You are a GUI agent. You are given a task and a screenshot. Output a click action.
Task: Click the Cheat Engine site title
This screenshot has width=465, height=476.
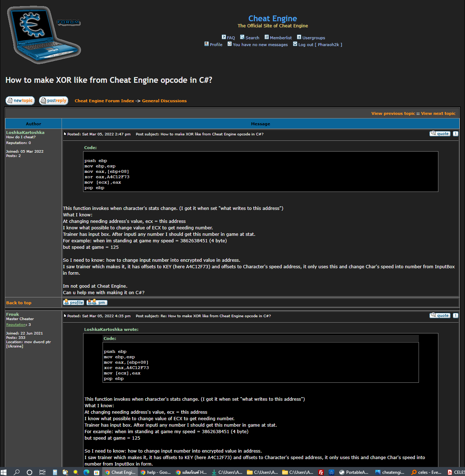pos(272,18)
